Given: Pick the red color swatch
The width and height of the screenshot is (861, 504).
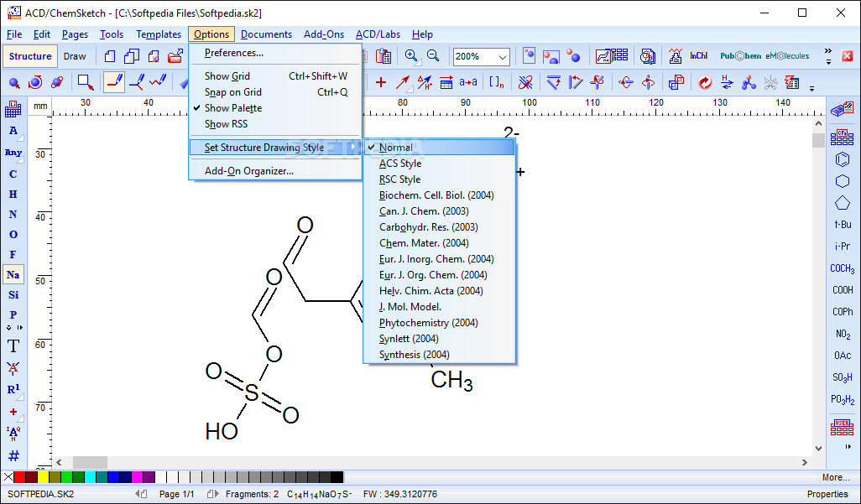Looking at the screenshot, I should click(x=20, y=477).
